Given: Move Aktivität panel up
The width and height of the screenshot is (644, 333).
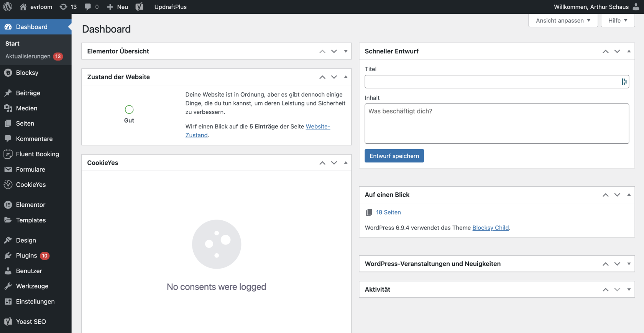Looking at the screenshot, I should (606, 289).
